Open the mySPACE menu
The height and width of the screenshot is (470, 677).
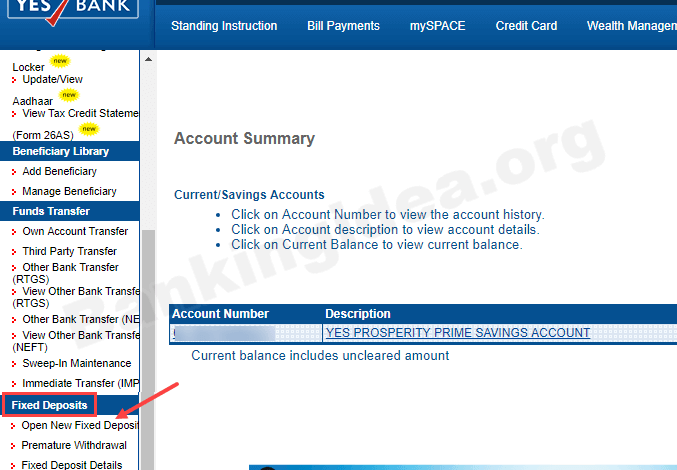click(437, 26)
